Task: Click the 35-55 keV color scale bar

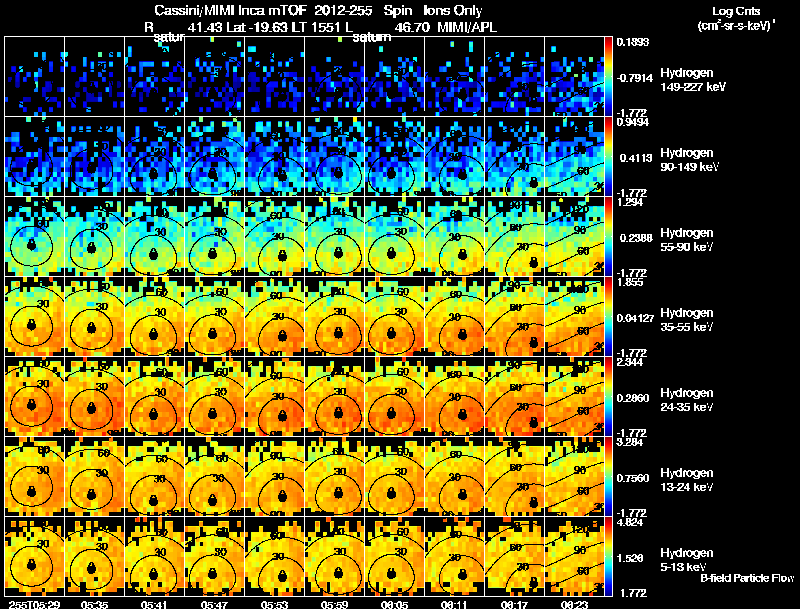Action: point(608,316)
